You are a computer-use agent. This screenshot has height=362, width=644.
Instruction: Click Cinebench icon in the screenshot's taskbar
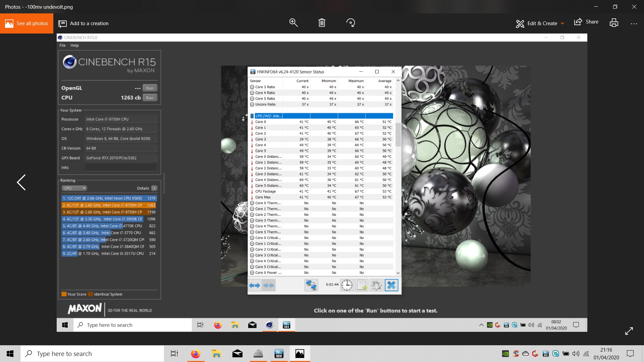click(269, 325)
